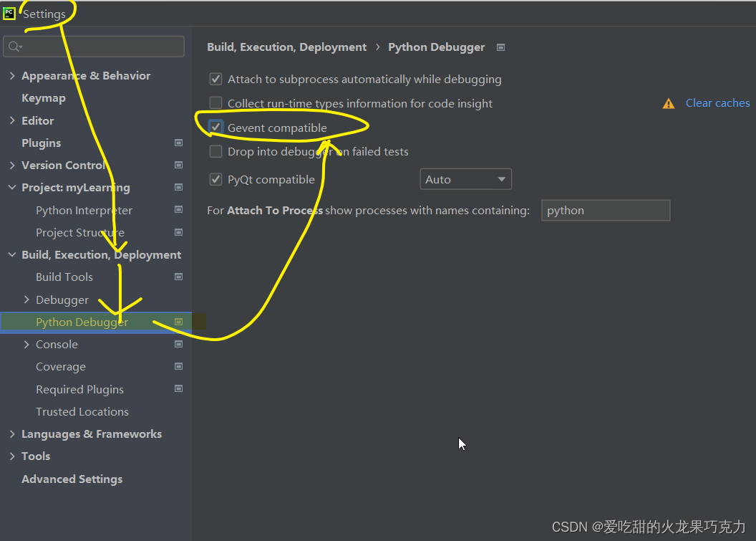Select Build Tools settings
Viewport: 756px width, 541px height.
coord(64,277)
